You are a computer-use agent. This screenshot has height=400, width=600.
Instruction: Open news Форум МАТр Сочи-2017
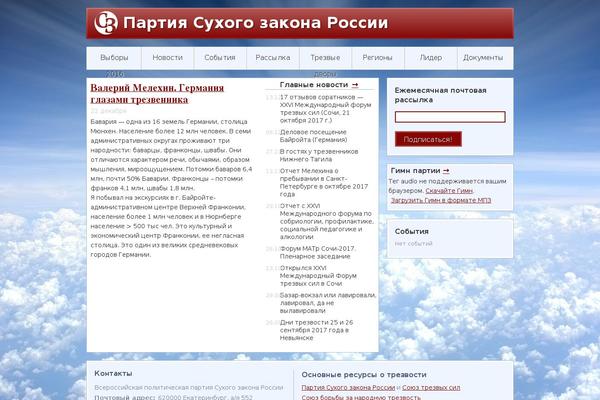(x=318, y=252)
